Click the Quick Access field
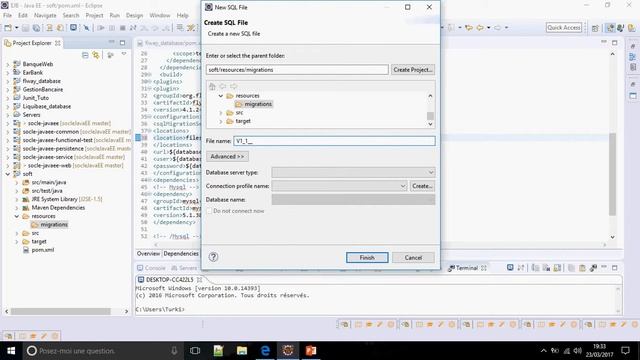This screenshot has width=640, height=360. [564, 27]
